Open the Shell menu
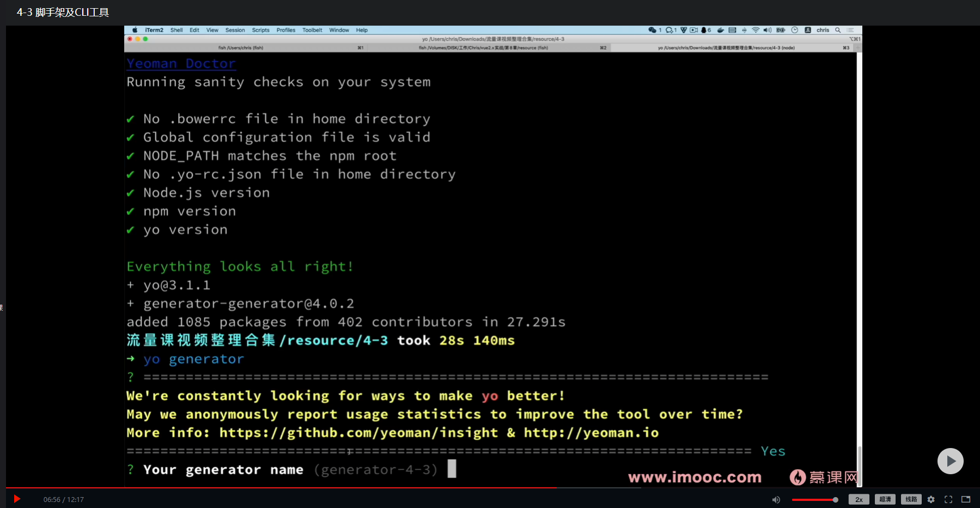980x508 pixels. pyautogui.click(x=176, y=30)
